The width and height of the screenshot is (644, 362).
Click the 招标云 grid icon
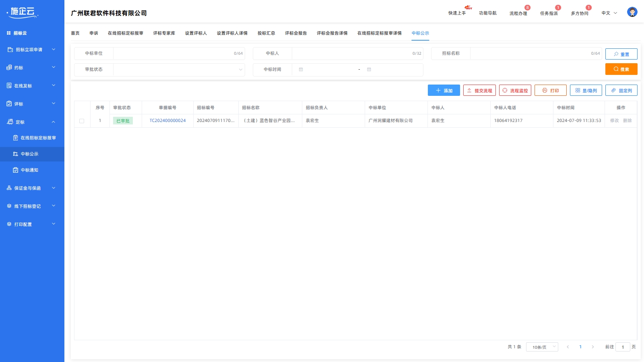coord(9,33)
